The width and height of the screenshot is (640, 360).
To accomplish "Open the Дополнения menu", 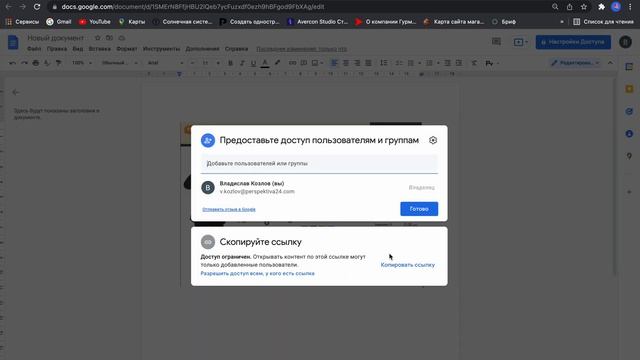I will coord(202,49).
